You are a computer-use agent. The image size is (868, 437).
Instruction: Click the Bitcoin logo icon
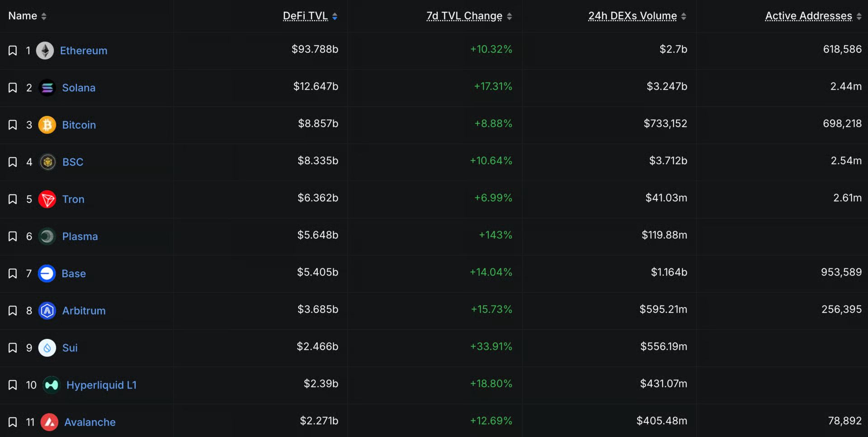(x=47, y=125)
